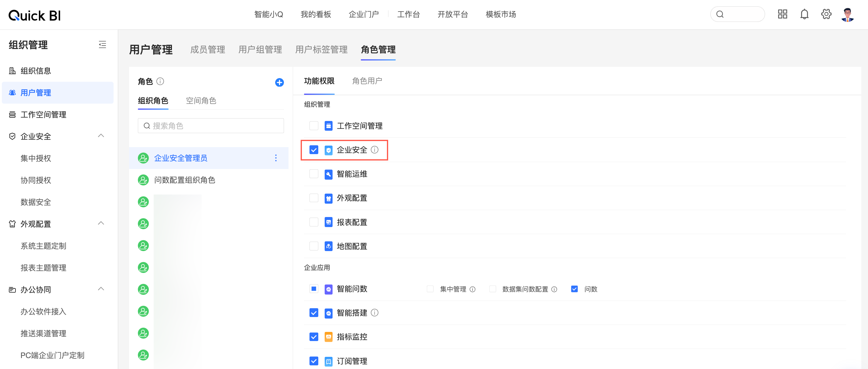Switch to 空间角色 tab
Viewport: 868px width, 369px height.
pyautogui.click(x=201, y=101)
